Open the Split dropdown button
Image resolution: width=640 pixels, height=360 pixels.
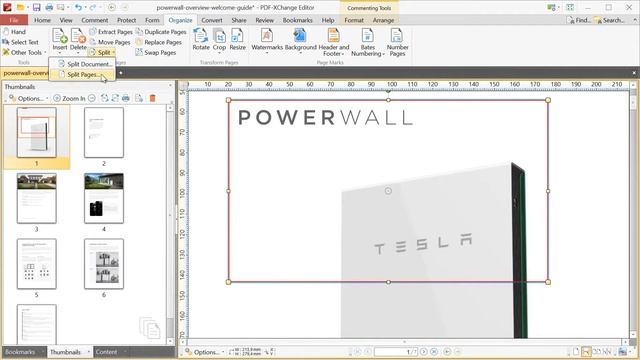point(102,52)
